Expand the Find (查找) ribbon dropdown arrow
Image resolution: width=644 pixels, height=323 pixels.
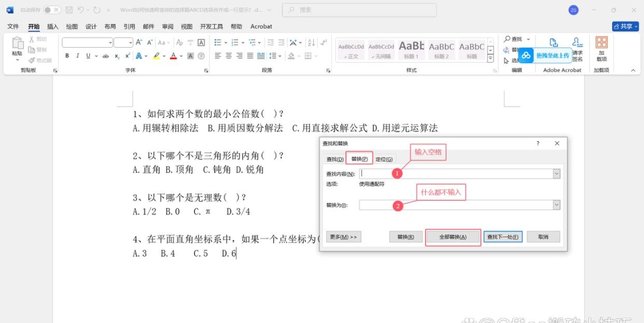(528, 39)
